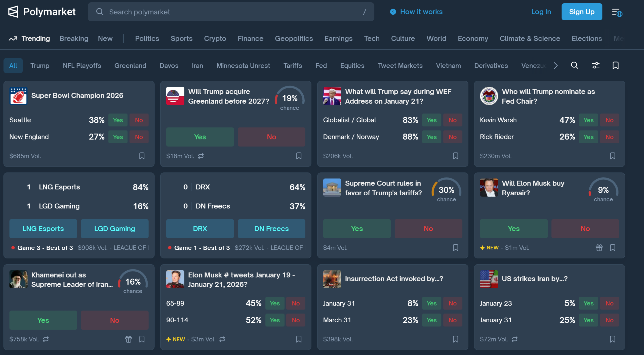Screen dimensions: 644x355
Task: Bookmark the Fed Chair nomination market
Action: coord(613,156)
